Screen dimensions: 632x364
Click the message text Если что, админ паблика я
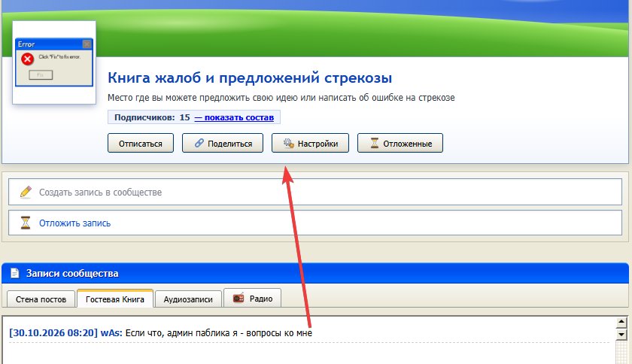(x=181, y=333)
